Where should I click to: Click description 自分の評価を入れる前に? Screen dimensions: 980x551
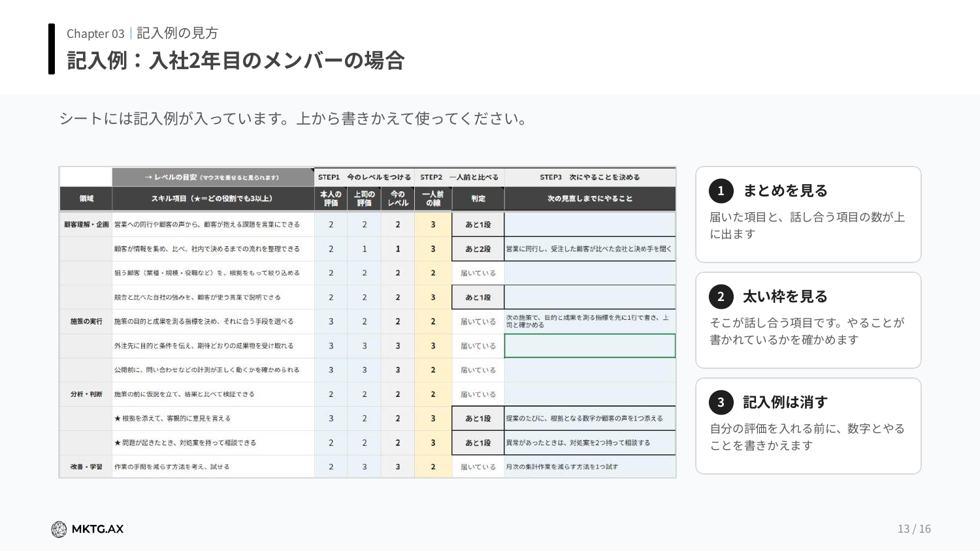tap(808, 437)
